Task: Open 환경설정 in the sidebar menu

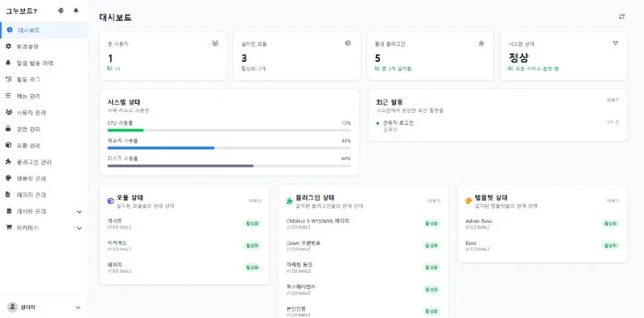Action: tap(44, 47)
